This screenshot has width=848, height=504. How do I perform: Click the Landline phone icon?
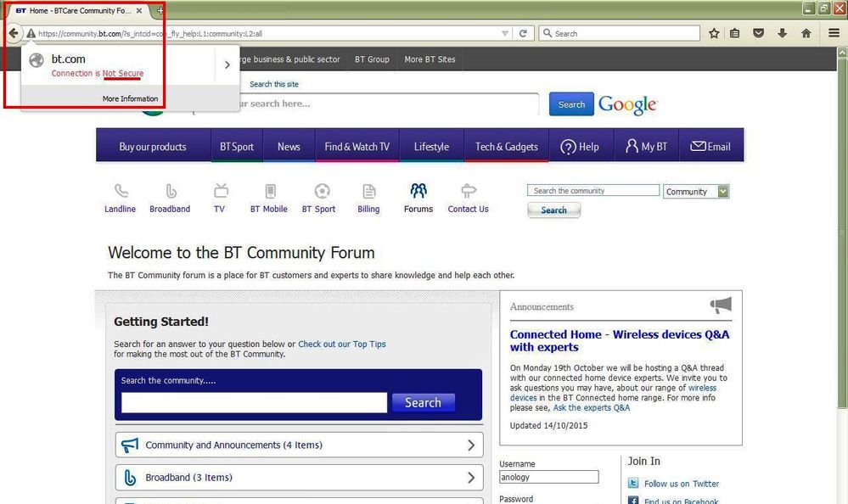click(121, 191)
